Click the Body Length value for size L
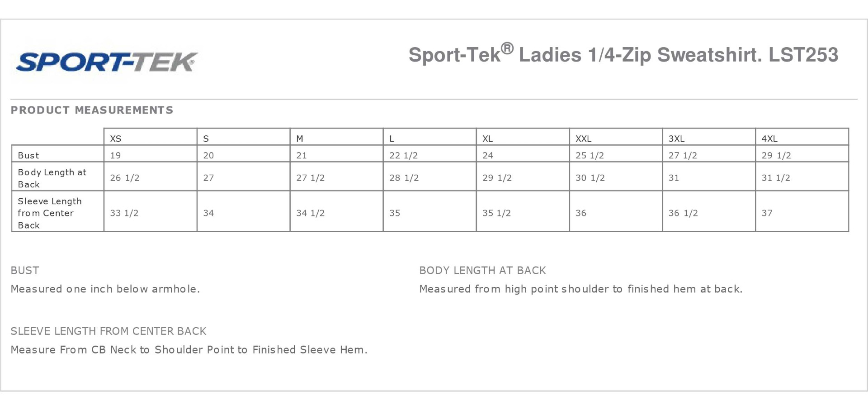The width and height of the screenshot is (868, 401). pyautogui.click(x=404, y=178)
